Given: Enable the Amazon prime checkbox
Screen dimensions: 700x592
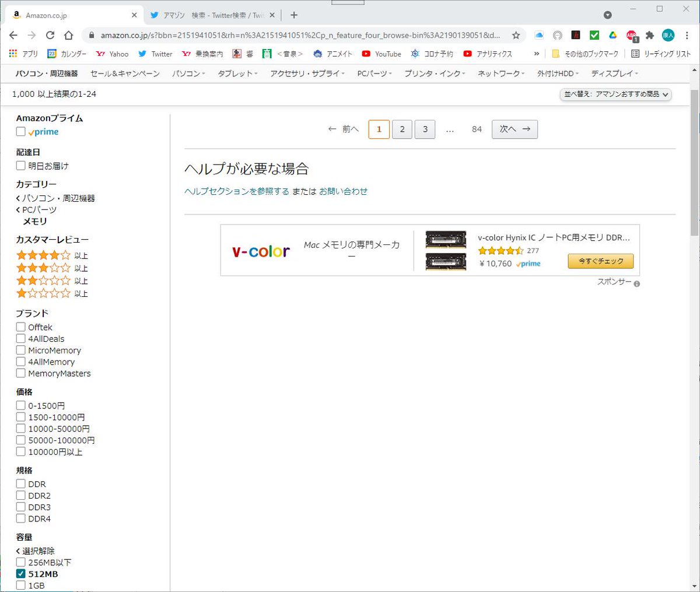Looking at the screenshot, I should pyautogui.click(x=21, y=132).
